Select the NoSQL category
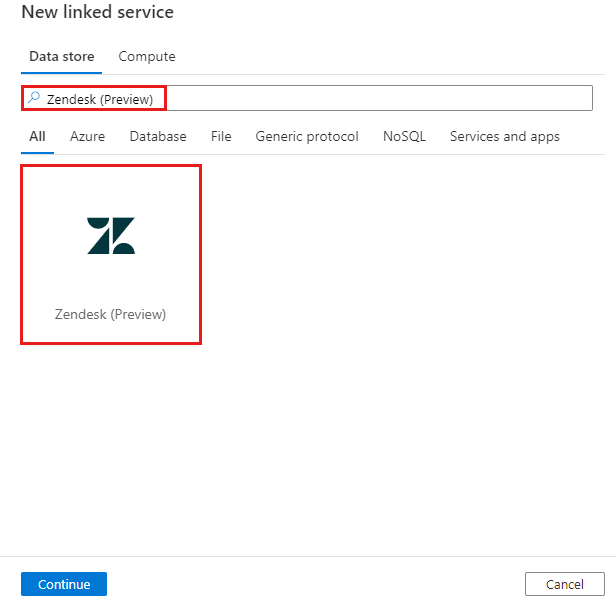 point(404,136)
